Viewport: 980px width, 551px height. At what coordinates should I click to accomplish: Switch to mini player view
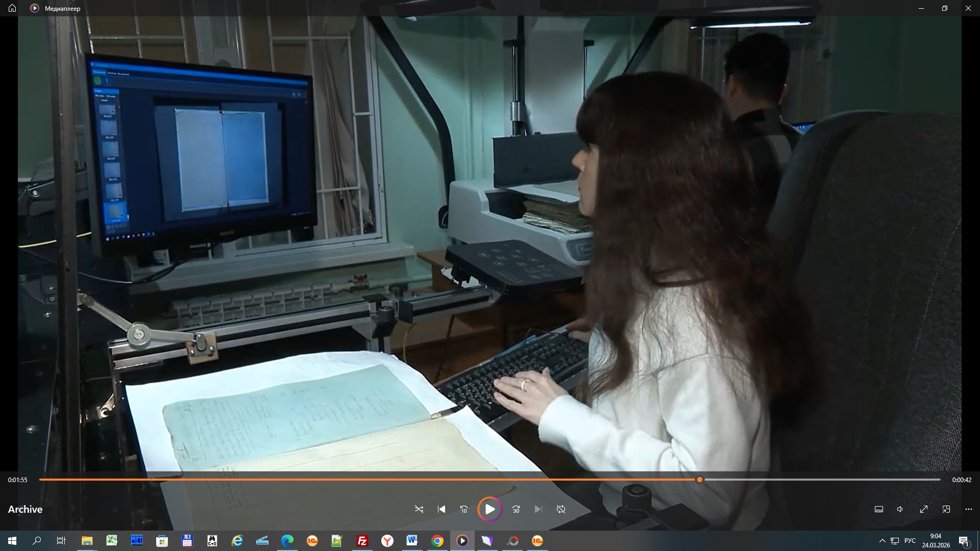tap(946, 509)
